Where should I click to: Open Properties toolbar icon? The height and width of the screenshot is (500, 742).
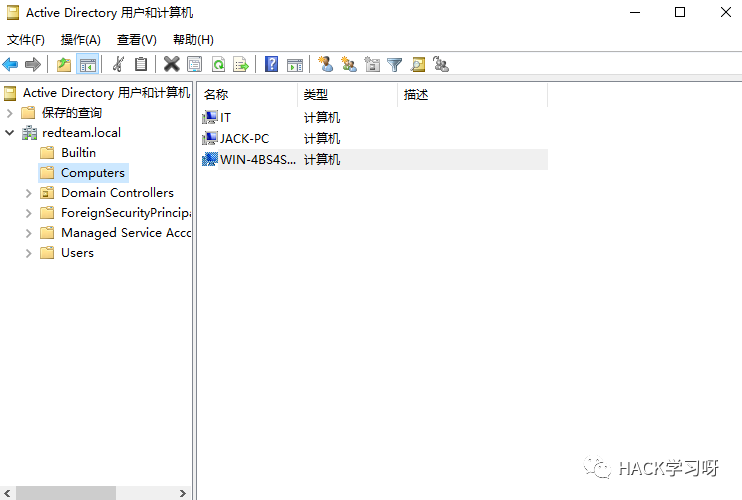point(194,64)
